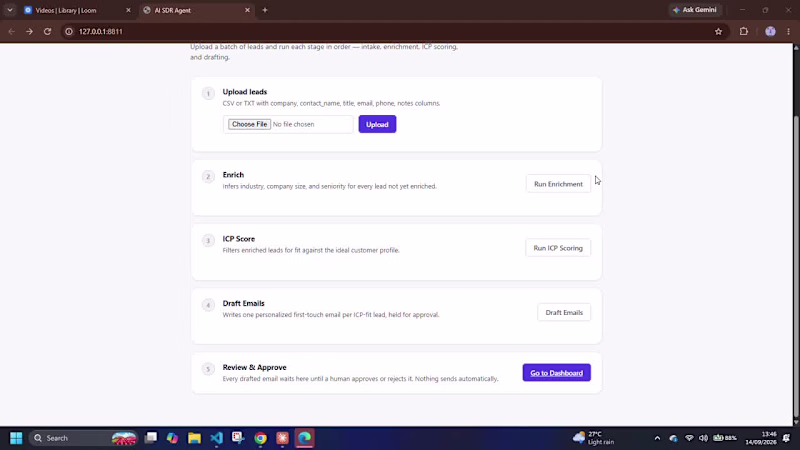The height and width of the screenshot is (450, 800).
Task: Click text 'CSV or TXT with company, contact_name...'
Action: [331, 103]
